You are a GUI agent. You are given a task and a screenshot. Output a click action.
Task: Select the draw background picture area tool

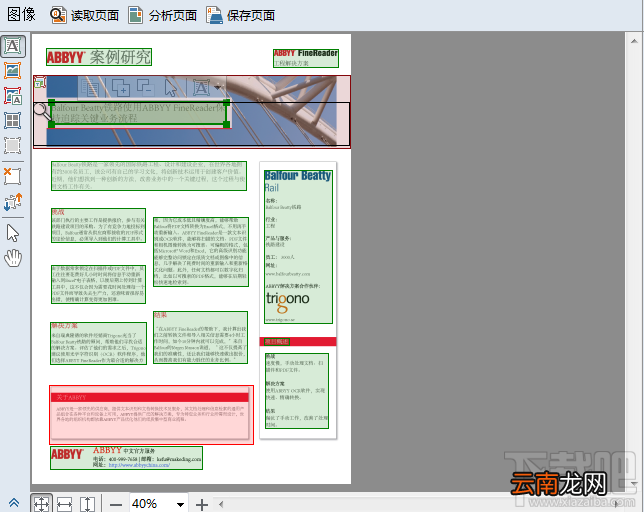[13, 96]
